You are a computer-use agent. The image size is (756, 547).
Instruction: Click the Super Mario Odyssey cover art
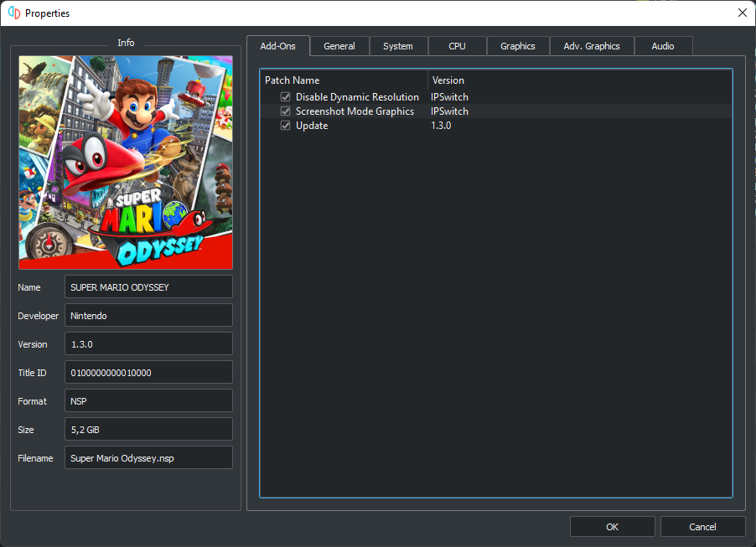pos(126,163)
